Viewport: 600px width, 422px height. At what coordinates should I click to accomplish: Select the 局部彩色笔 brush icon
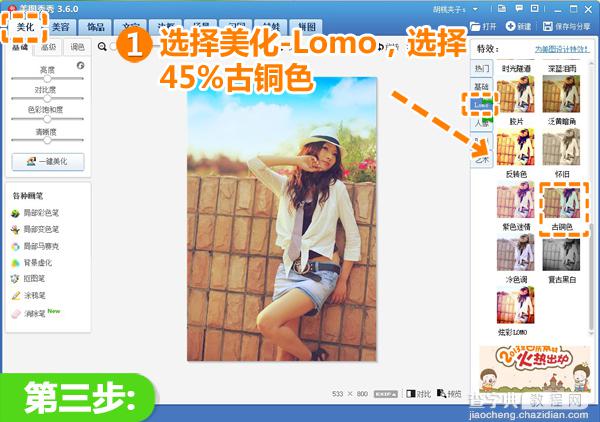click(x=15, y=213)
